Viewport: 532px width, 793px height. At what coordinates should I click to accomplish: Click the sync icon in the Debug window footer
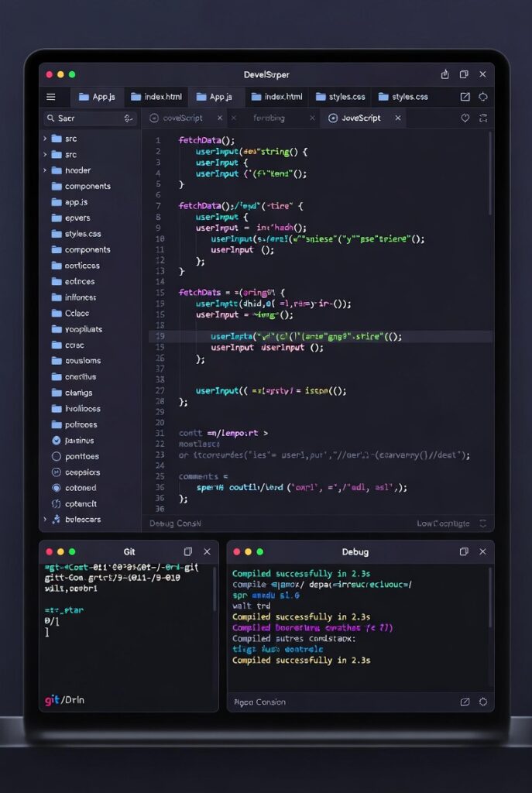483,702
